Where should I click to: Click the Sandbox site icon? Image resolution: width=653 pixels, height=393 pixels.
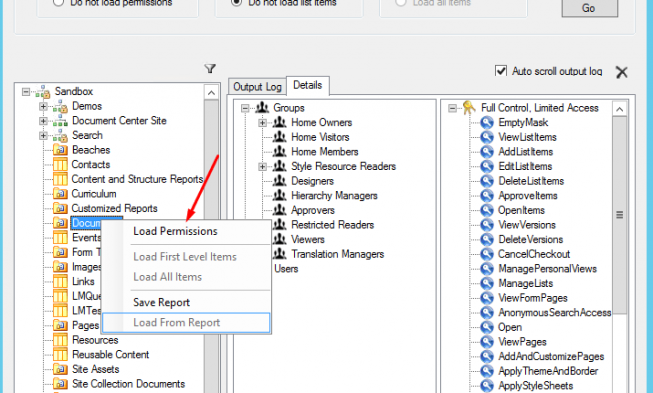point(42,92)
